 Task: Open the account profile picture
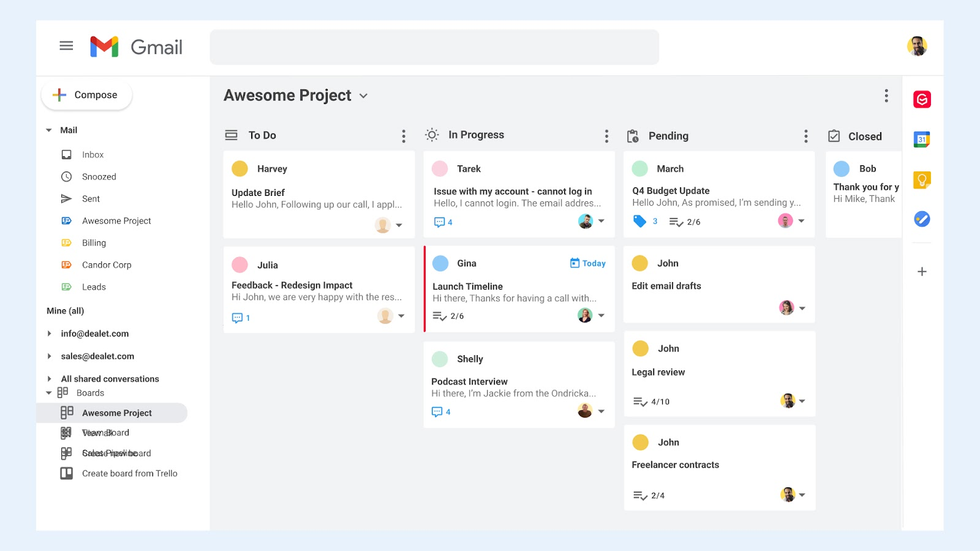[x=917, y=46]
